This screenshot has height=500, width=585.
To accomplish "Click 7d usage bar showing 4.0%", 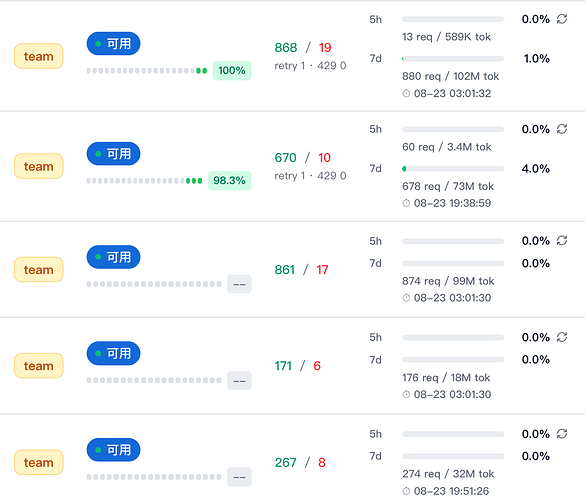I will (453, 169).
